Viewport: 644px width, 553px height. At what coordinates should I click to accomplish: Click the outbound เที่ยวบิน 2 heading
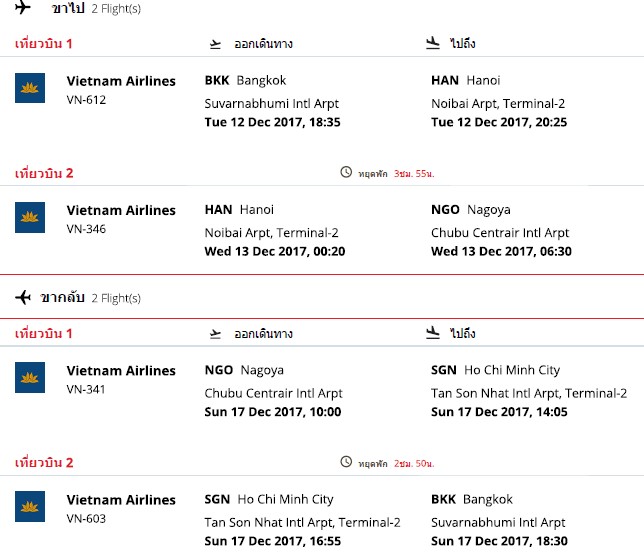point(44,173)
